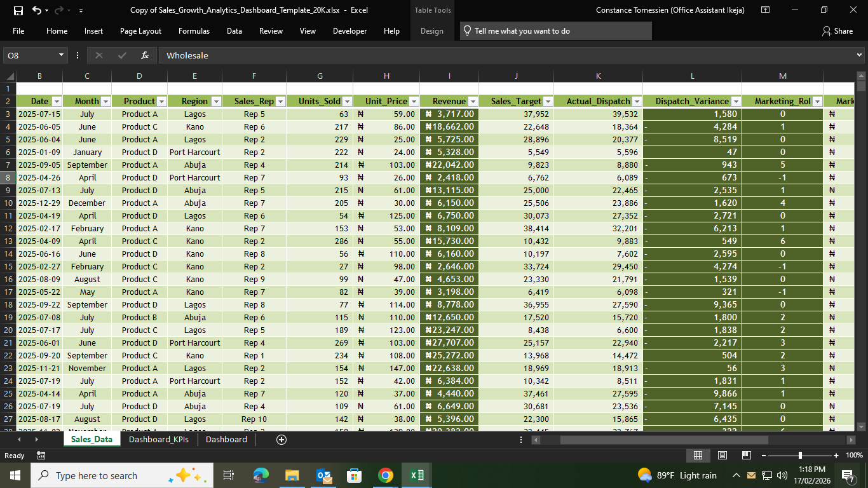Click the macro recording status bar icon

point(41,456)
